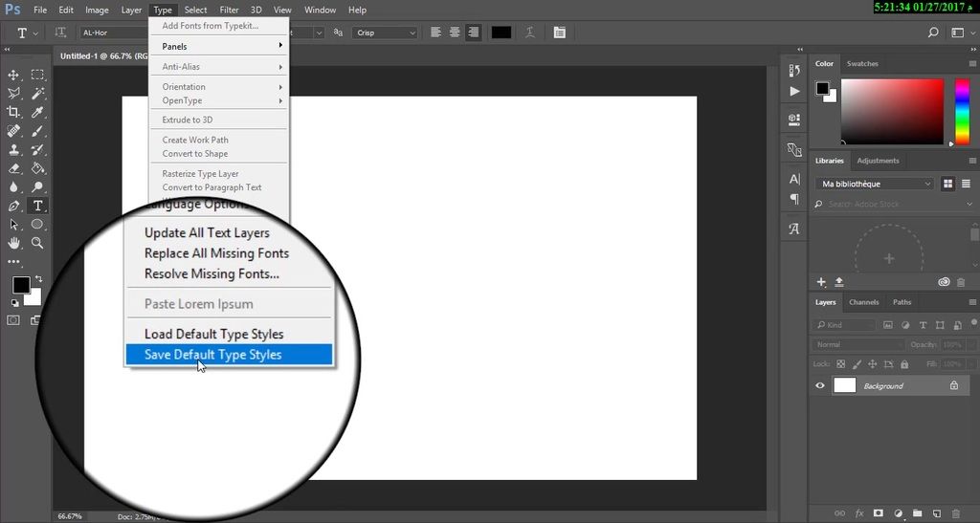Toggle Quick Mask mode
Image resolution: width=980 pixels, height=523 pixels.
tap(13, 320)
